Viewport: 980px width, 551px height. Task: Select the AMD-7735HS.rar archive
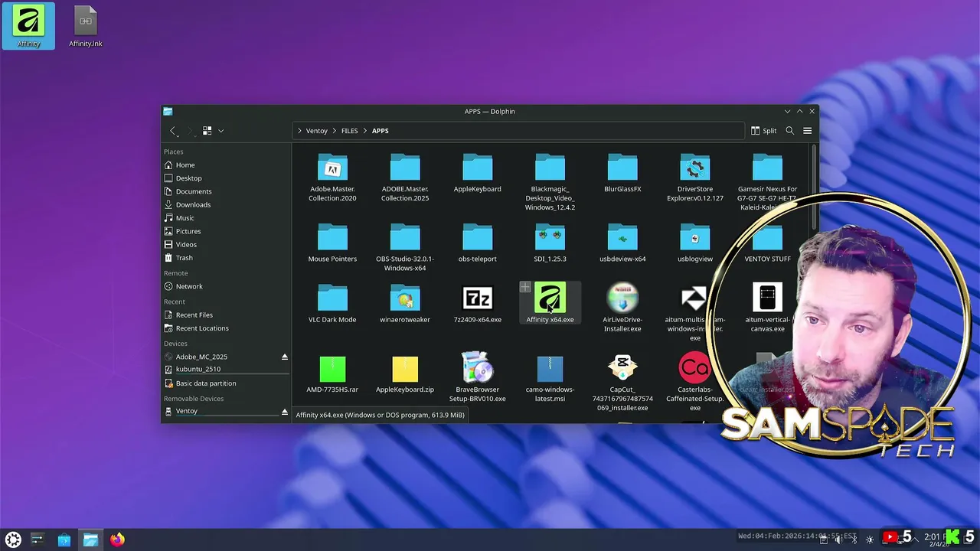[x=332, y=373]
